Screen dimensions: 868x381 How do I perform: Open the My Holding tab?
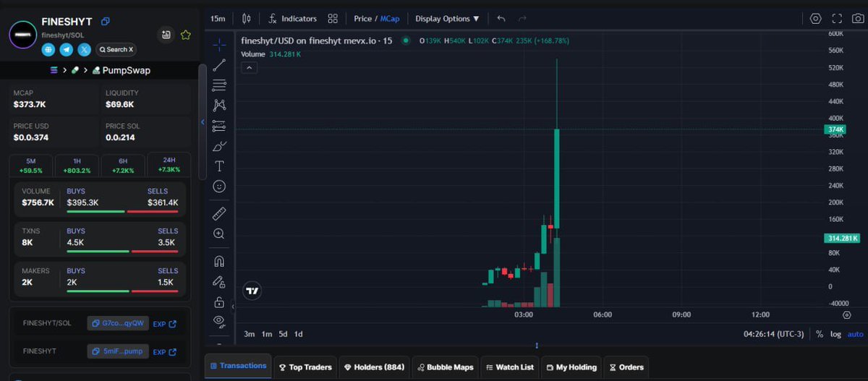point(571,367)
